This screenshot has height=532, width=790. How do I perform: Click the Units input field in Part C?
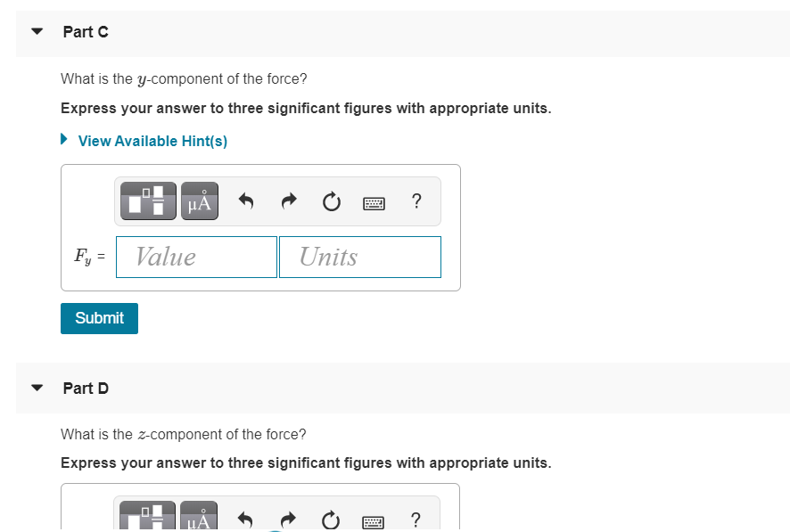pyautogui.click(x=359, y=257)
